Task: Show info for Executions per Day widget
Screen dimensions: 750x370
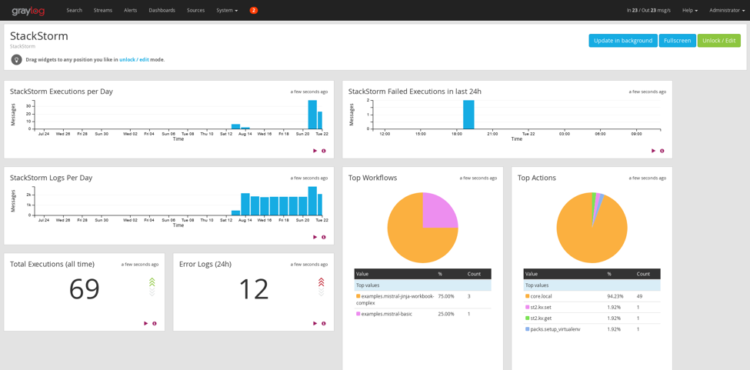Action: click(x=323, y=151)
